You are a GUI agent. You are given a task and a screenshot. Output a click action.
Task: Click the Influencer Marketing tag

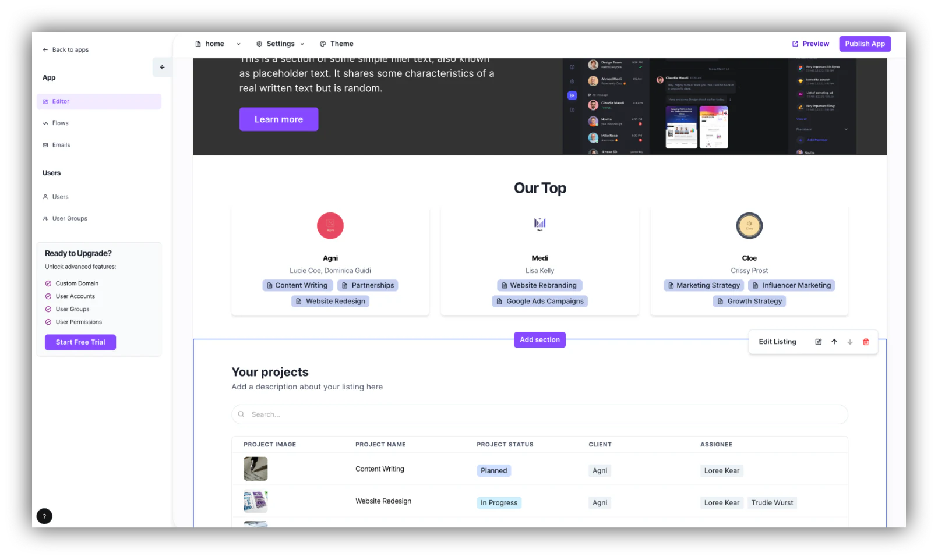pos(792,286)
